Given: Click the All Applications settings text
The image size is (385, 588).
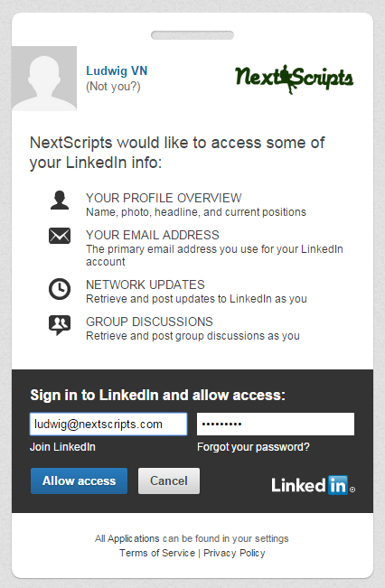Looking at the screenshot, I should 192,538.
